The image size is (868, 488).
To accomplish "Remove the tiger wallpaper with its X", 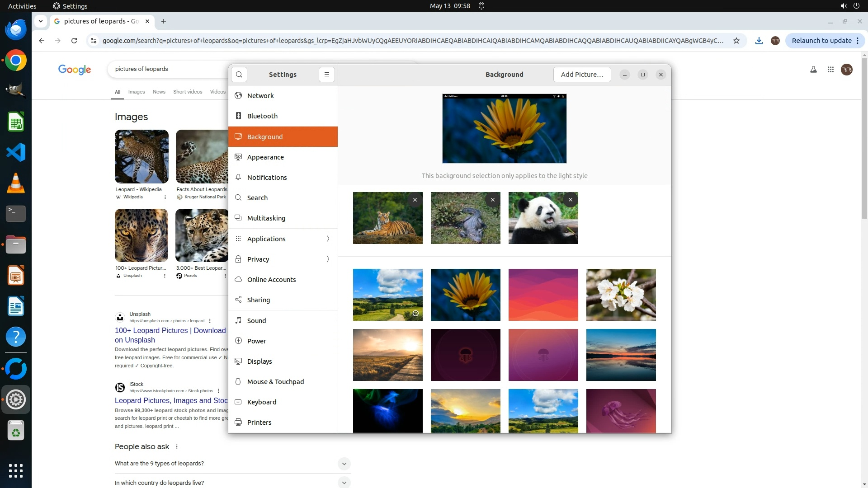I will tap(415, 200).
